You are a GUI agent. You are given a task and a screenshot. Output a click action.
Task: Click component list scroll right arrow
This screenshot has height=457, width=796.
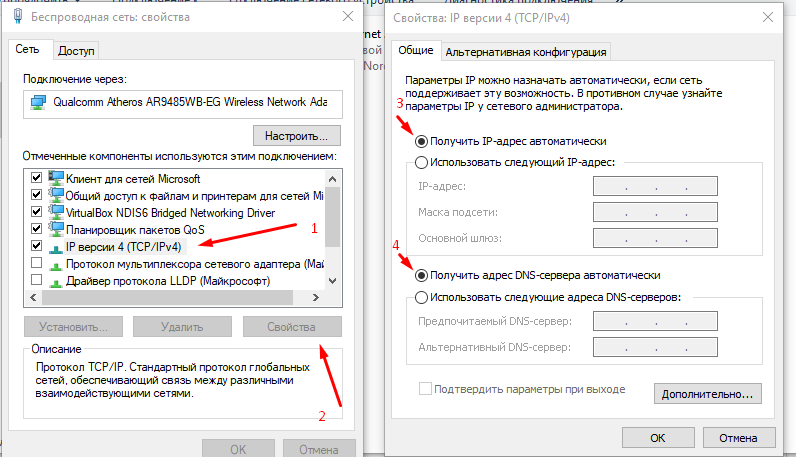point(316,298)
